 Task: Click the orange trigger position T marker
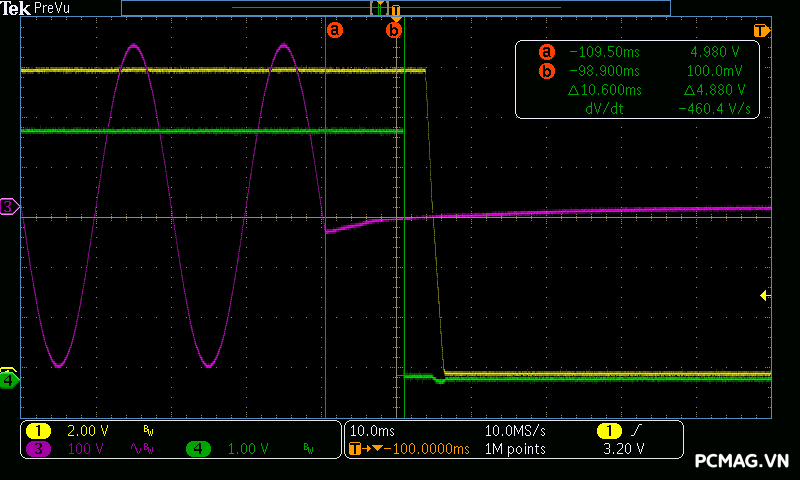(x=396, y=12)
